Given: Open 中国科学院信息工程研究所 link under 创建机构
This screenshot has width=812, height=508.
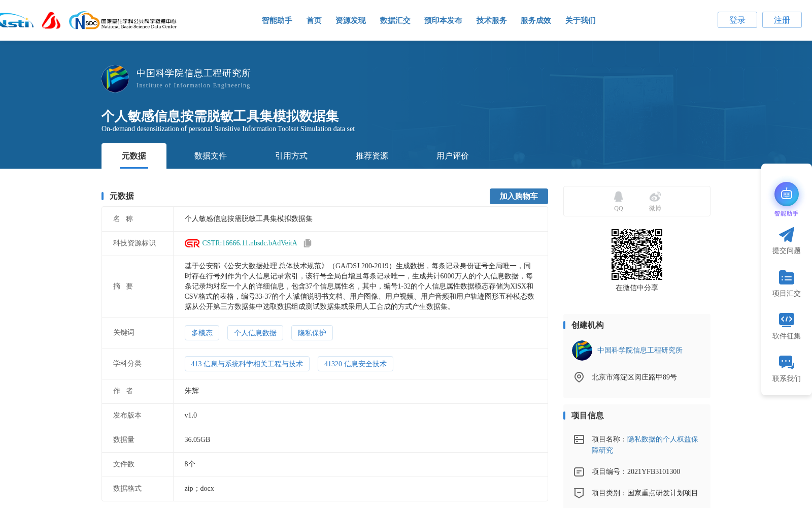Looking at the screenshot, I should 640,351.
